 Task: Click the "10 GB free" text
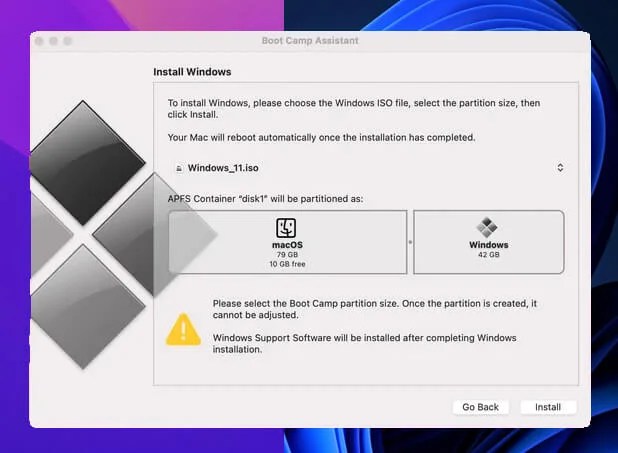coord(287,264)
